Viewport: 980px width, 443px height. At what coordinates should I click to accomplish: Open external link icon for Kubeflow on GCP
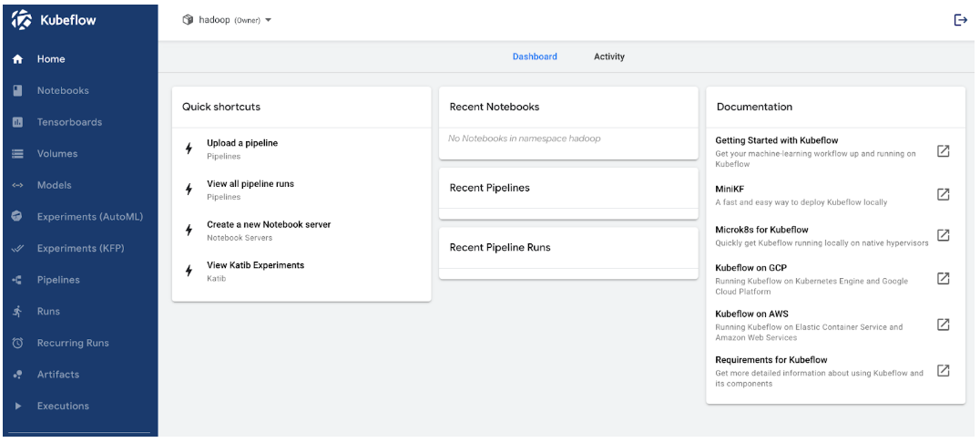944,278
